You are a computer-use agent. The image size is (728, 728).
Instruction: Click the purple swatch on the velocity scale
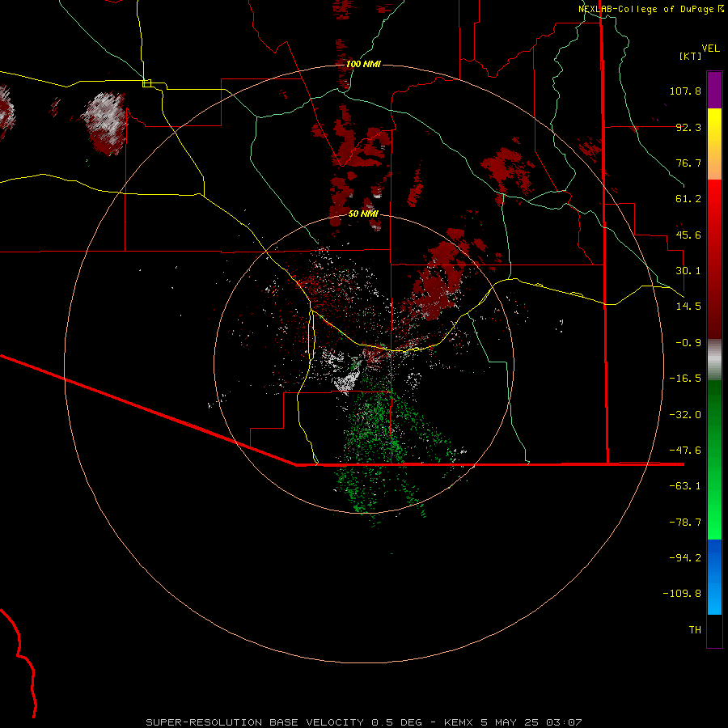click(x=714, y=90)
